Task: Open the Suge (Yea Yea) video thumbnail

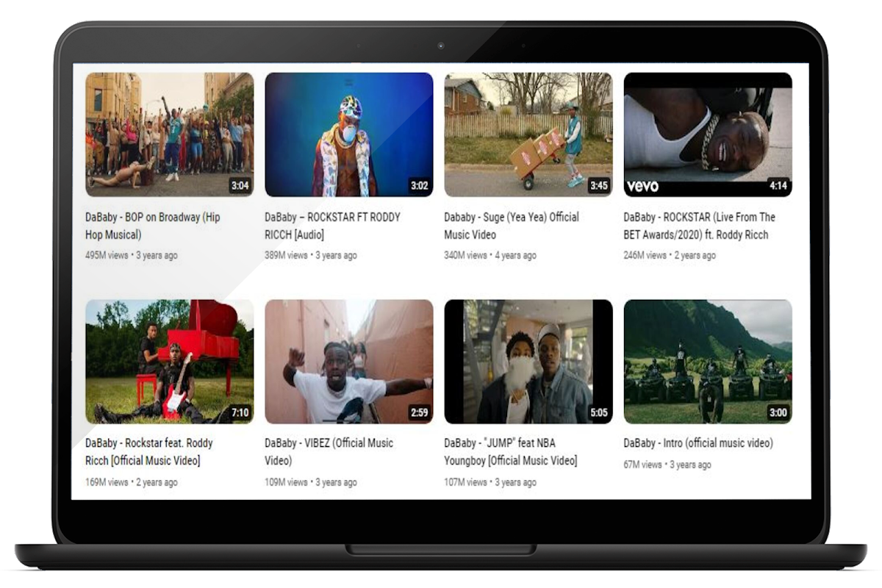Action: pyautogui.click(x=528, y=135)
